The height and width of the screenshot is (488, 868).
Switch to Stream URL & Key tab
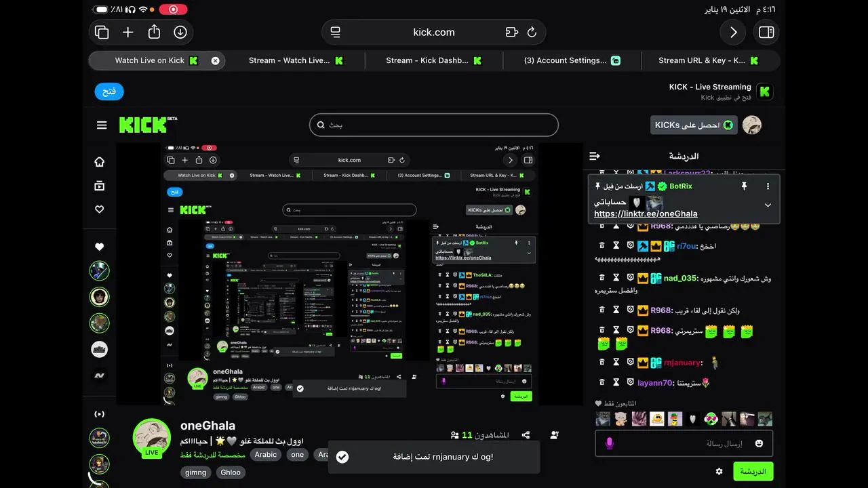709,60
